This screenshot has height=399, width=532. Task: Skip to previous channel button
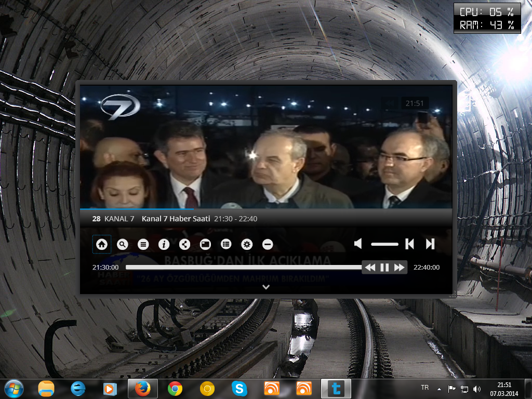[410, 244]
